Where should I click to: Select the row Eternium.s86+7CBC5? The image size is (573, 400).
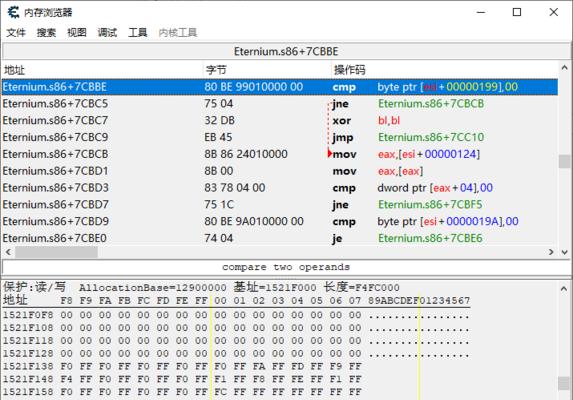tap(280, 104)
